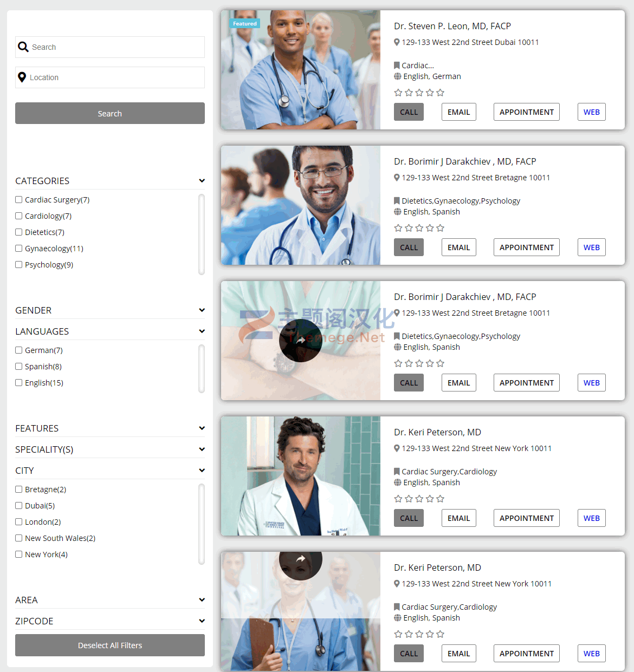Call Dr. Steven P. Leon
The width and height of the screenshot is (634, 672).
409,112
